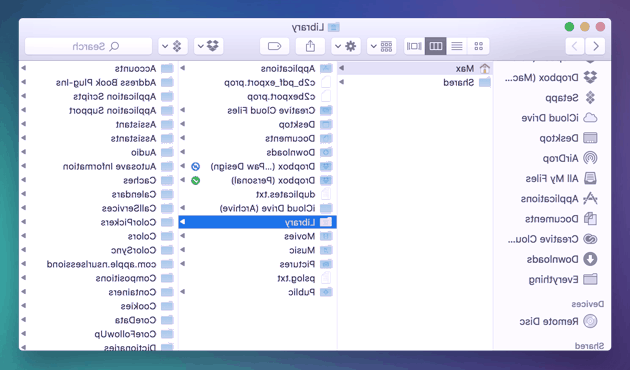Image resolution: width=630 pixels, height=370 pixels.
Task: Select the column view button
Action: click(x=436, y=46)
